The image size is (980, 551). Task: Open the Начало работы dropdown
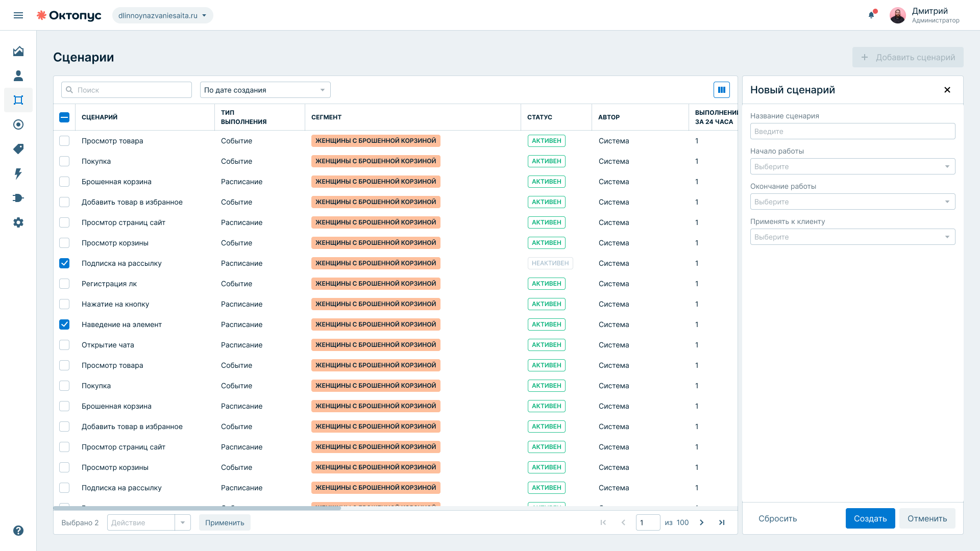point(852,166)
